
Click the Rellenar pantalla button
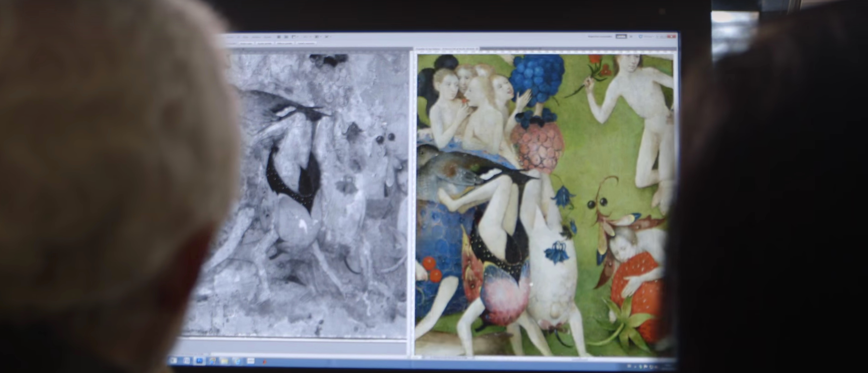pyautogui.click(x=285, y=44)
